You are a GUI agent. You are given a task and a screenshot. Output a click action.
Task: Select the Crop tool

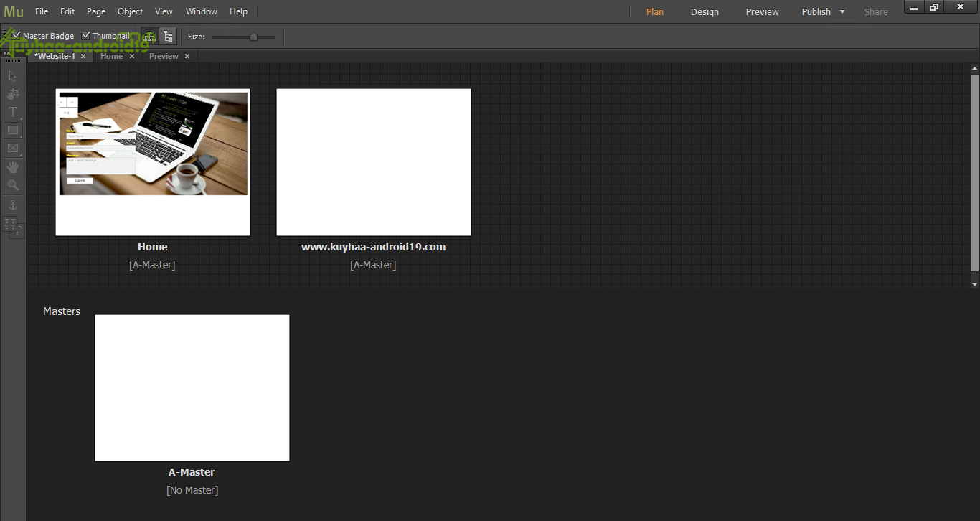(12, 94)
